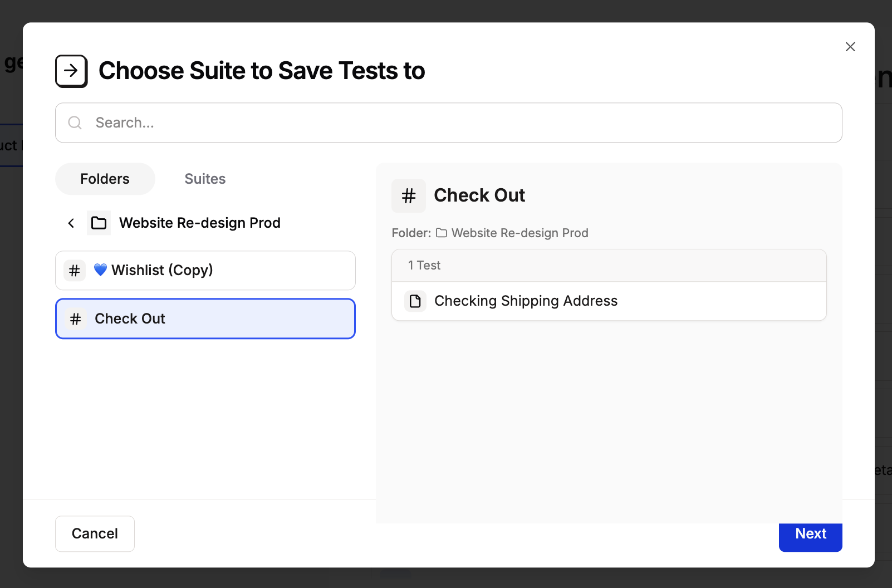Click the document icon beside Checking Shipping Address
Viewport: 892px width, 588px height.
(415, 301)
